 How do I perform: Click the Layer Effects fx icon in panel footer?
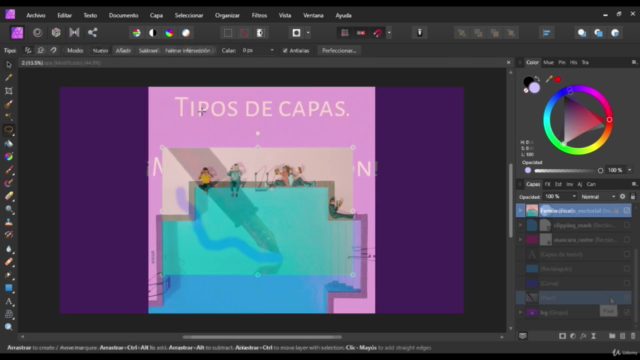pos(583,336)
